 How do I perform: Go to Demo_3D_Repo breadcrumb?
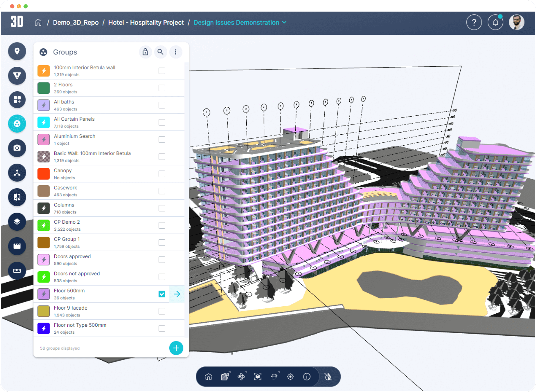point(76,23)
